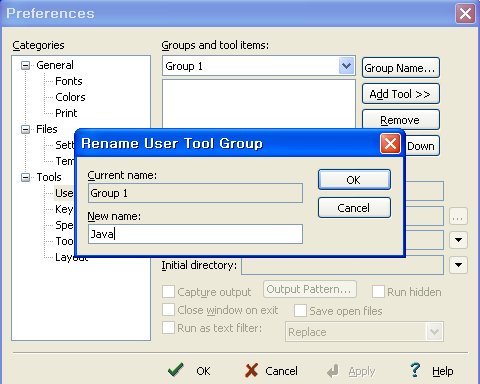Click the Current name field showing Group 1

pyautogui.click(x=195, y=193)
